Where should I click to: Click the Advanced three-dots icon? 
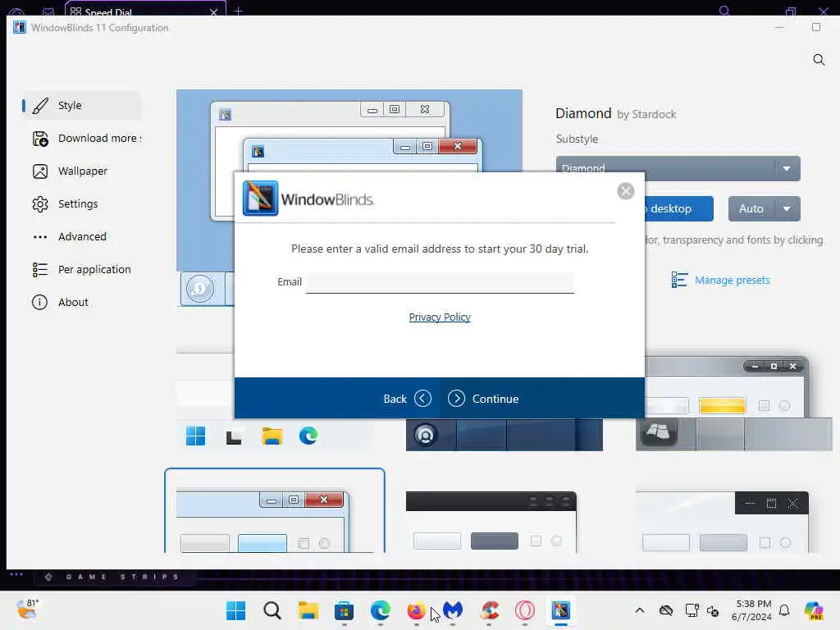[40, 237]
